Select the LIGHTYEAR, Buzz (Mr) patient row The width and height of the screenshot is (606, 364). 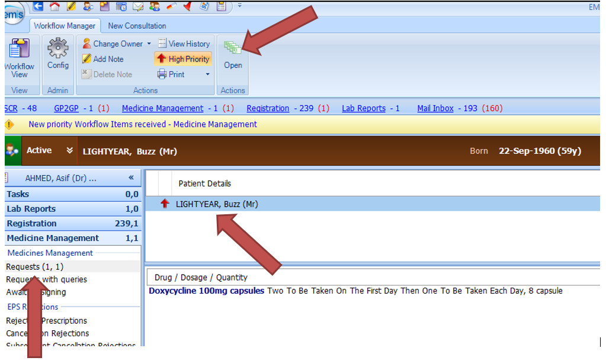(x=217, y=204)
